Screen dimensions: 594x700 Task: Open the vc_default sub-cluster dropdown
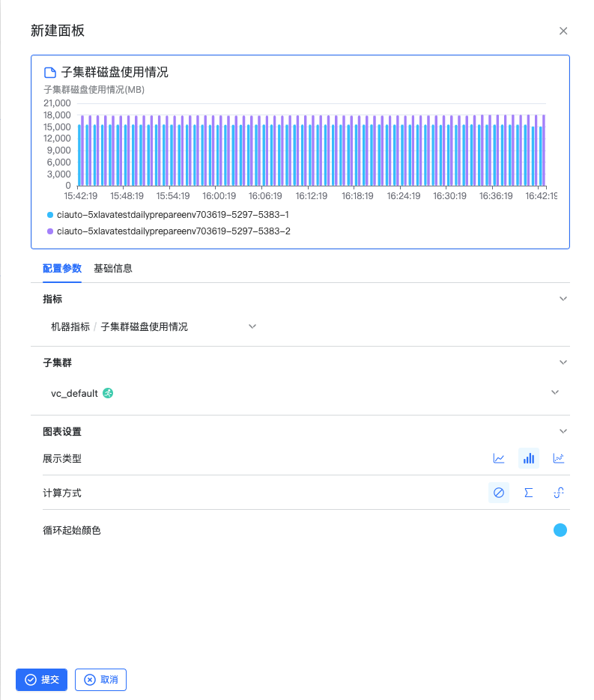554,393
